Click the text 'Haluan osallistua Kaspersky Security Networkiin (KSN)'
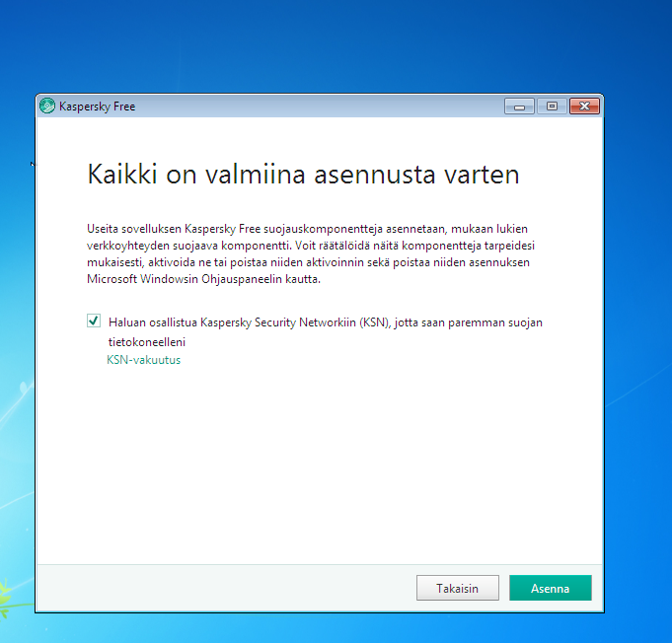The width and height of the screenshot is (672, 643). pos(250,322)
